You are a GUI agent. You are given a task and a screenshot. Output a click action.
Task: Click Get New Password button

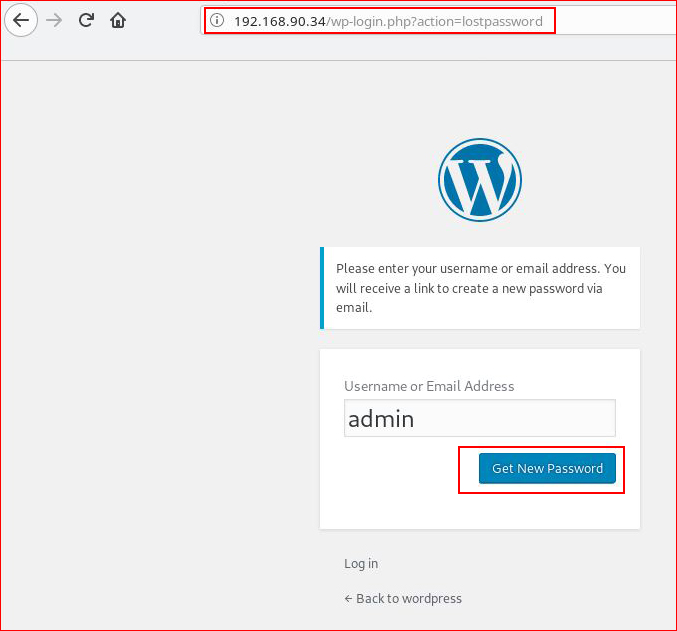[x=547, y=468]
